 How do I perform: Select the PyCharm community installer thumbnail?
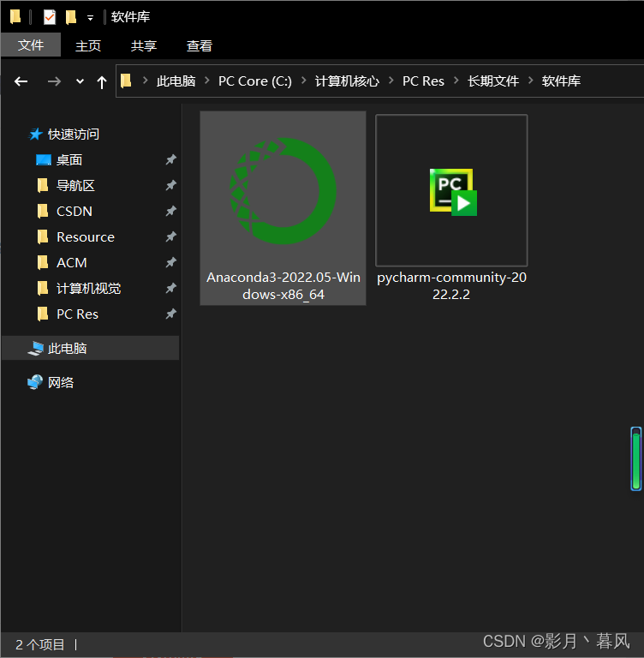tap(451, 190)
